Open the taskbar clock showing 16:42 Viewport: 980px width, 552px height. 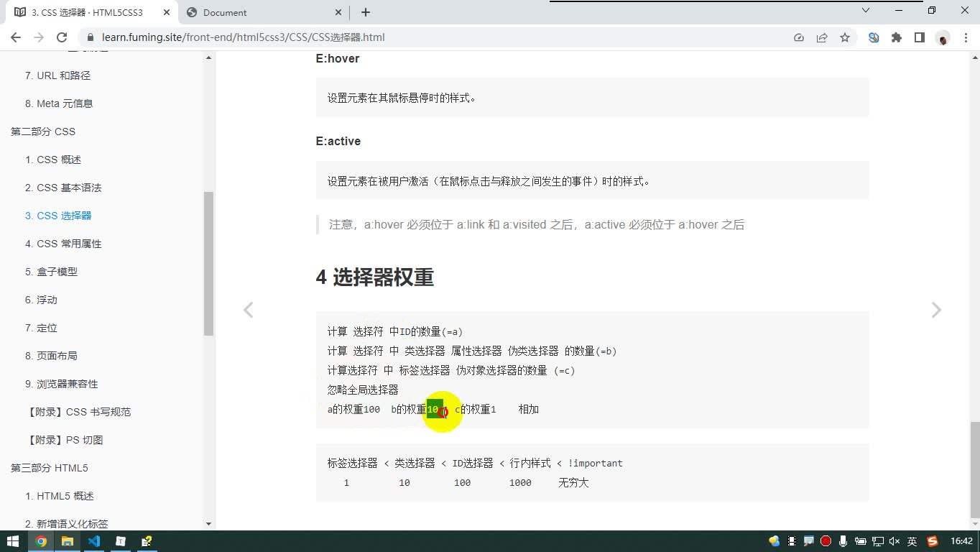tap(961, 541)
